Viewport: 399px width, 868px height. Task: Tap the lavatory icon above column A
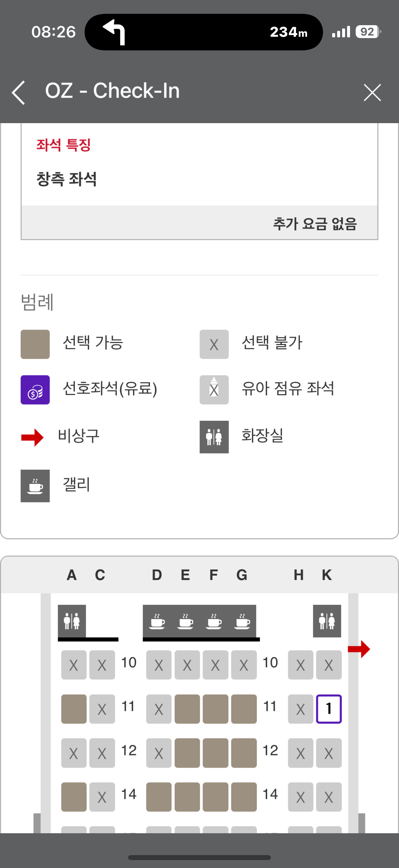(72, 621)
